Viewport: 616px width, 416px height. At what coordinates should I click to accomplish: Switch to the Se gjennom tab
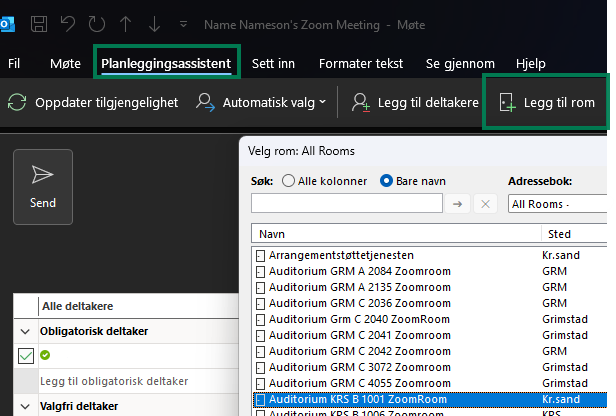coord(460,63)
